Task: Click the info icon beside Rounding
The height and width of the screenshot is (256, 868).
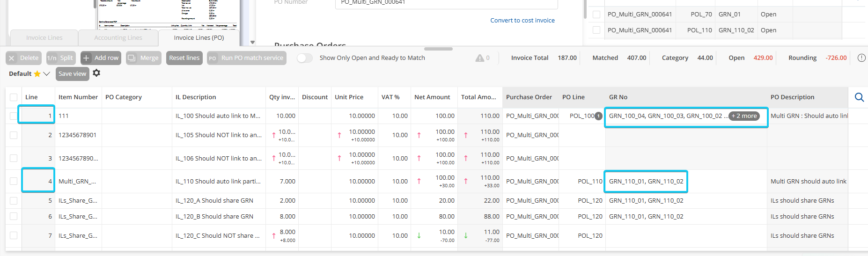Action: click(x=861, y=58)
